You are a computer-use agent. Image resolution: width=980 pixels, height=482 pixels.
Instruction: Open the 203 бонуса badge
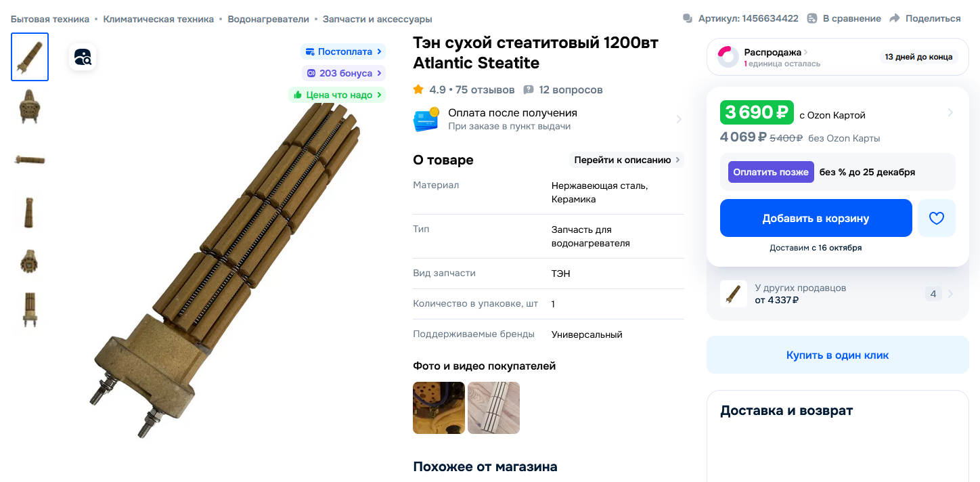[344, 73]
